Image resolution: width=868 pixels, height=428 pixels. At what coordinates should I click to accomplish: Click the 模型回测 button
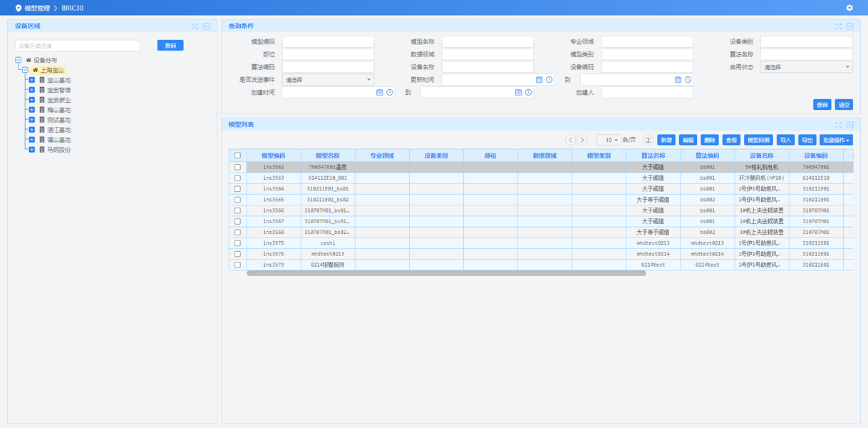tap(758, 140)
